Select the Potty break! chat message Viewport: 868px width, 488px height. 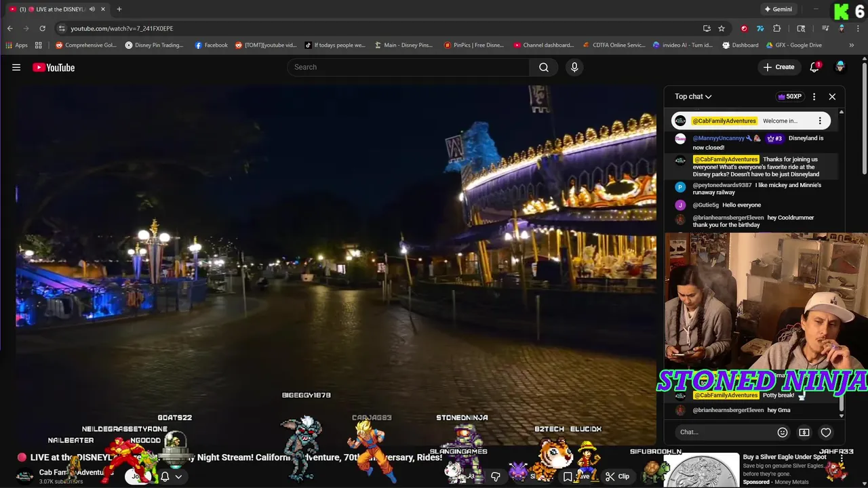[778, 395]
